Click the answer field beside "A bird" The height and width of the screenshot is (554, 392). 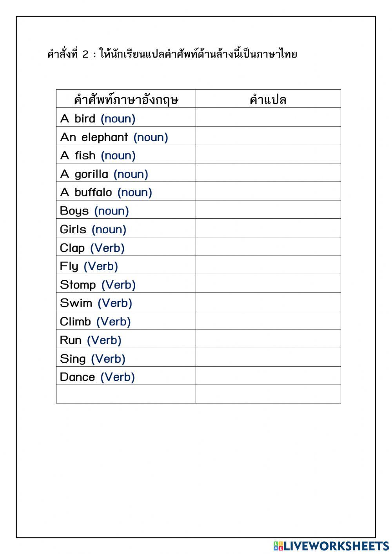point(268,118)
